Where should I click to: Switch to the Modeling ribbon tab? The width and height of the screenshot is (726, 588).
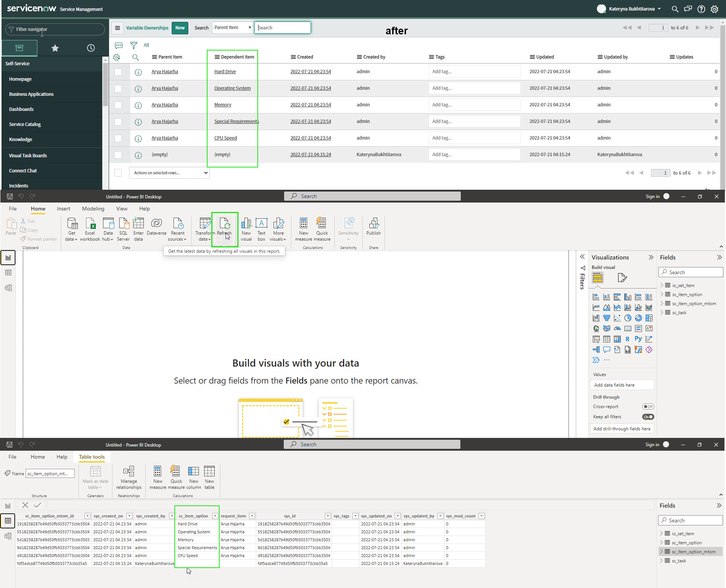[93, 209]
